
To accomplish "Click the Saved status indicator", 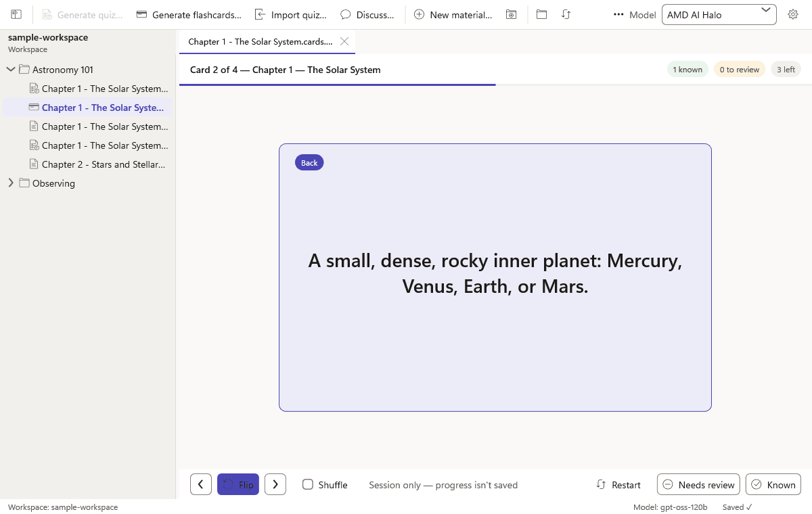I will [738, 507].
